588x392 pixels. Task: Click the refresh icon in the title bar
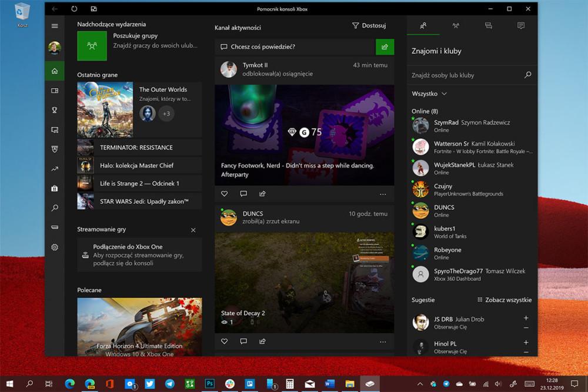tap(74, 9)
